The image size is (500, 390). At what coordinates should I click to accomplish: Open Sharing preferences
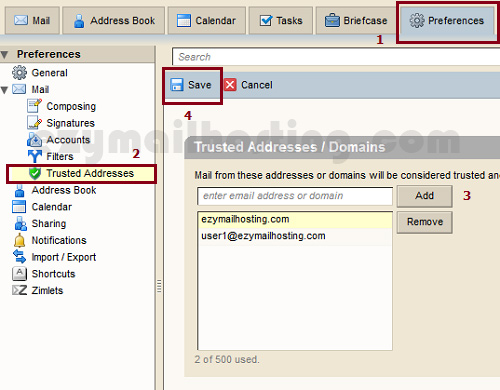pos(49,224)
